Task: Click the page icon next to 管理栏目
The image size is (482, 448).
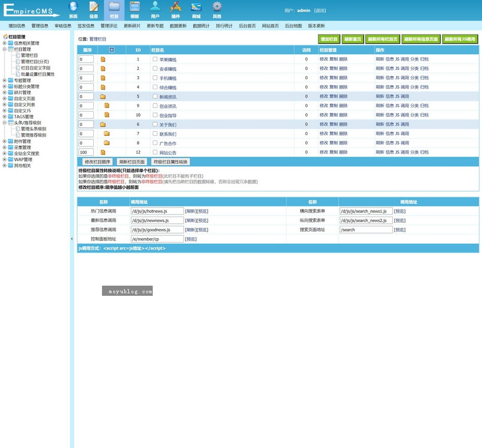Action: pos(18,55)
